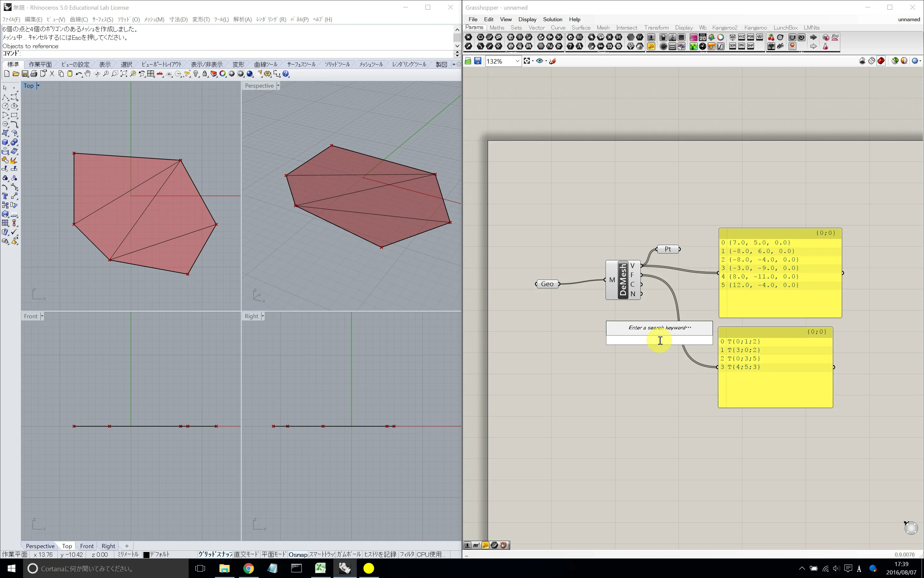924x578 pixels.
Task: Click the light bulb hide/show icon in Rhino
Action: pos(196,74)
